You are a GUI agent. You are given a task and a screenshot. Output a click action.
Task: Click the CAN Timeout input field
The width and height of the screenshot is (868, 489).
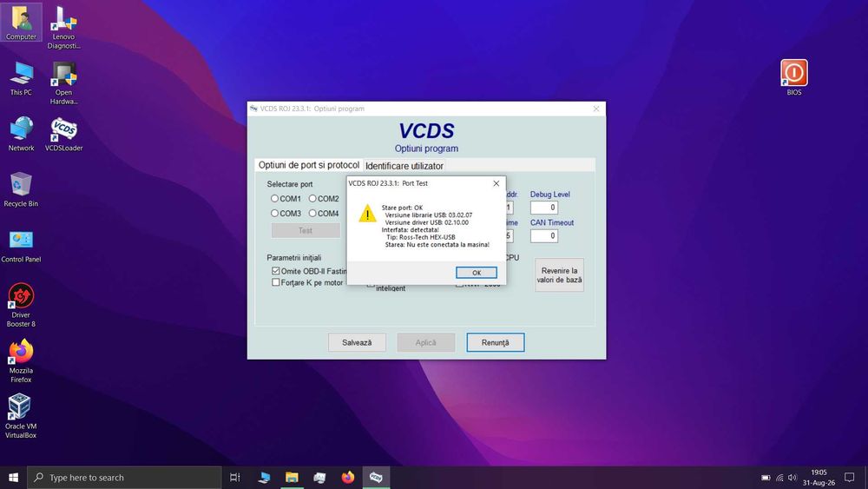pos(543,236)
